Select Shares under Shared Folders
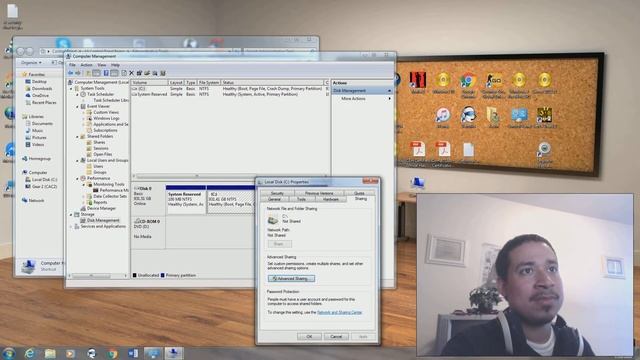 tap(99, 142)
